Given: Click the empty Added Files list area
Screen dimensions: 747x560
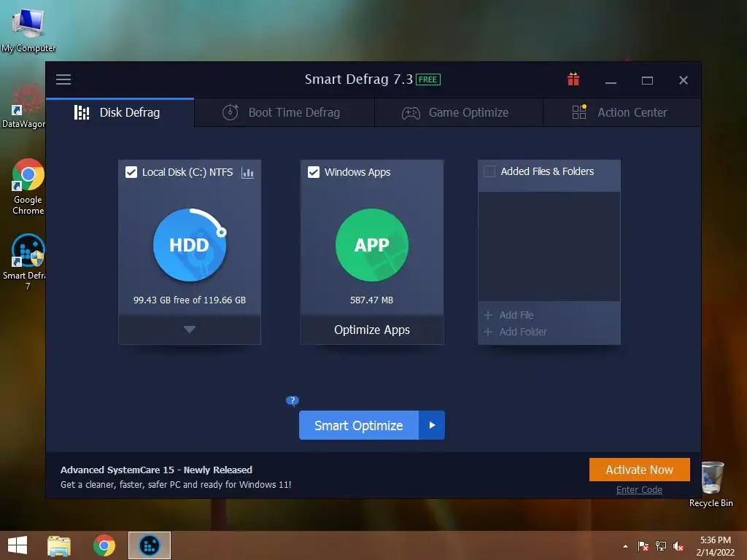Looking at the screenshot, I should point(549,246).
